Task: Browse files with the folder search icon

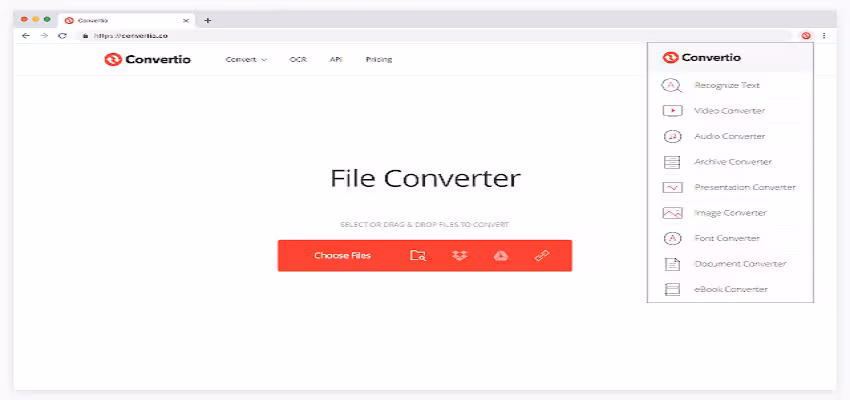Action: pos(418,255)
